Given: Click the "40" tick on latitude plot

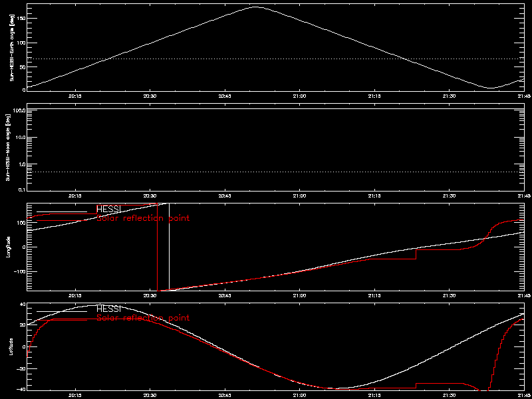Looking at the screenshot, I should click(22, 305).
